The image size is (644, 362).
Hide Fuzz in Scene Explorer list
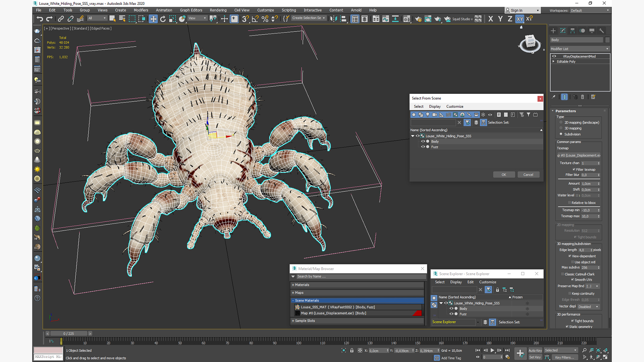451,314
